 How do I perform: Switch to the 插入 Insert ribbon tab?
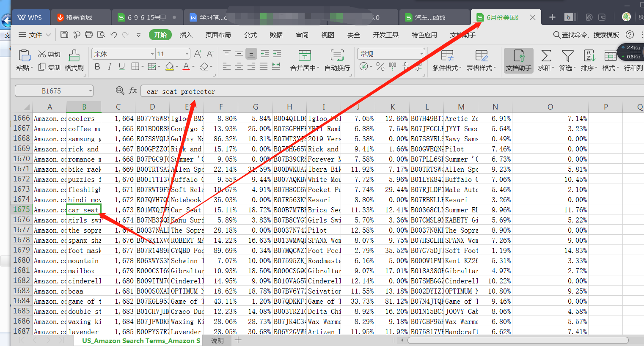click(x=186, y=35)
